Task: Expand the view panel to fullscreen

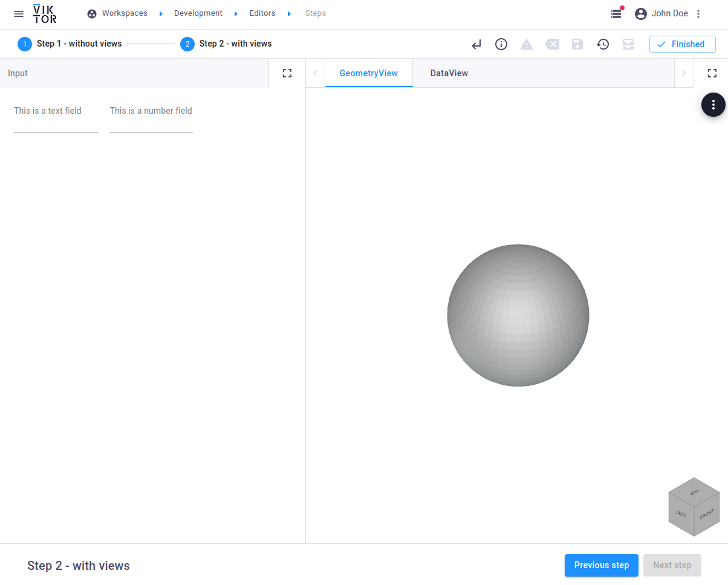Action: pos(712,73)
